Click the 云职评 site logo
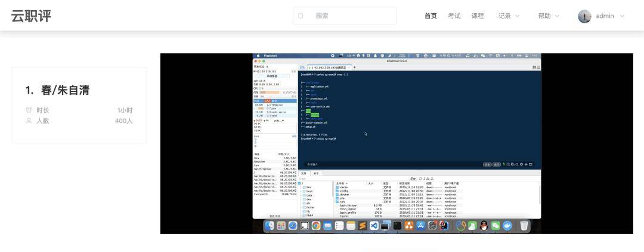This screenshot has width=644, height=252. tap(31, 16)
